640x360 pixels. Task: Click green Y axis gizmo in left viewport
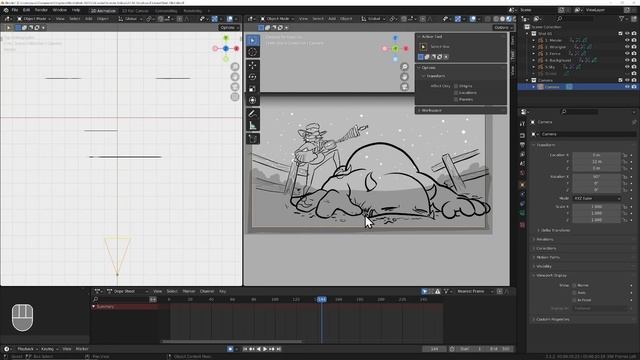[226, 38]
